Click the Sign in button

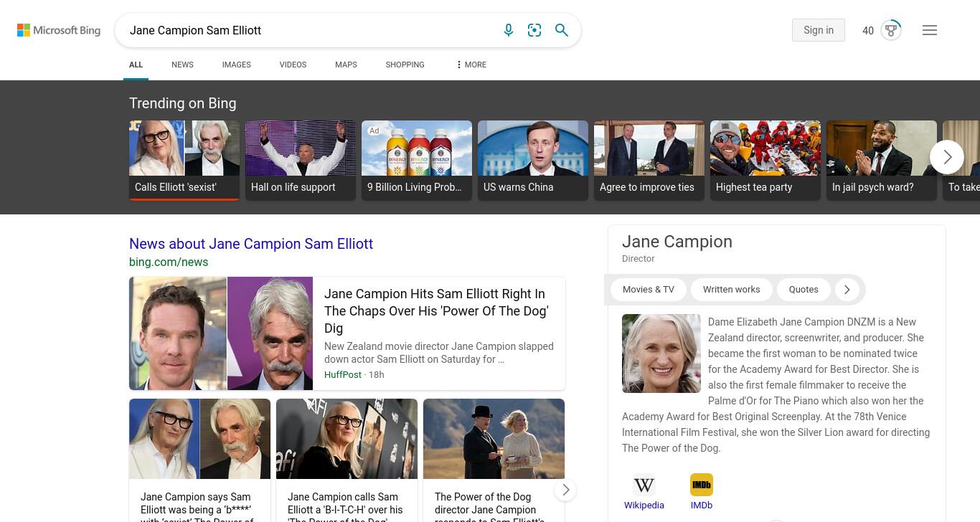[x=819, y=30]
